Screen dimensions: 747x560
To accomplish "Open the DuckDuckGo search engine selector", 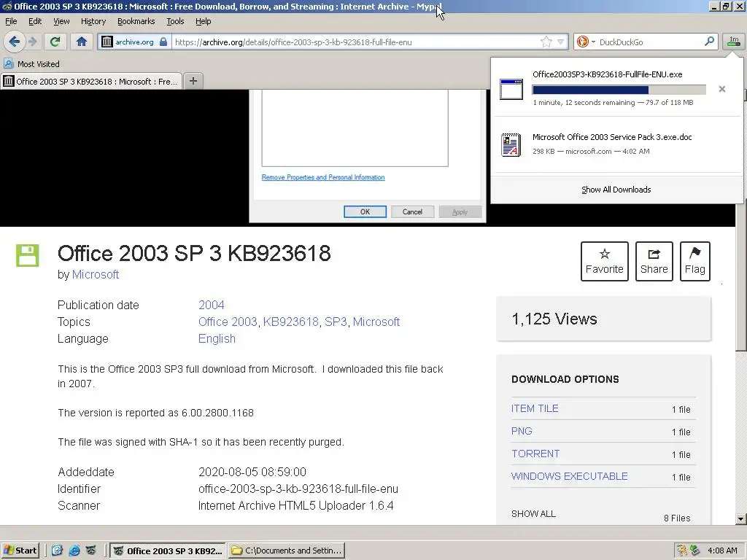I will pos(586,42).
